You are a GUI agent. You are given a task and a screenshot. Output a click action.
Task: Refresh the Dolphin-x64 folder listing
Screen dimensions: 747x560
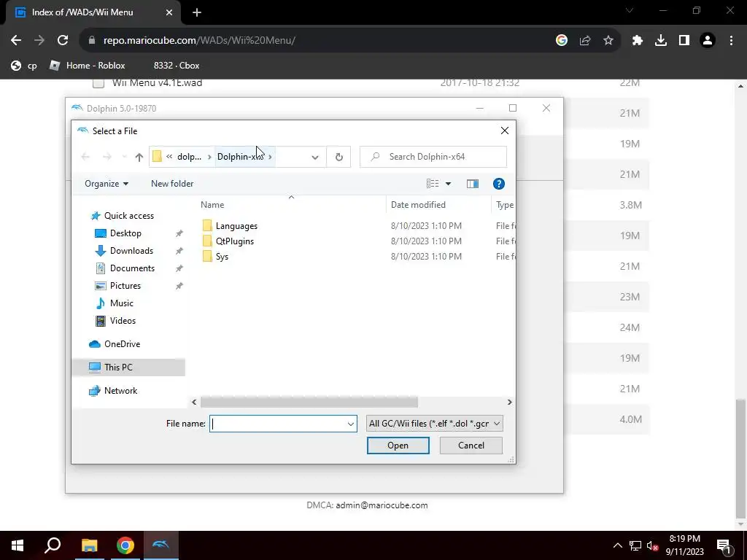[x=338, y=157]
